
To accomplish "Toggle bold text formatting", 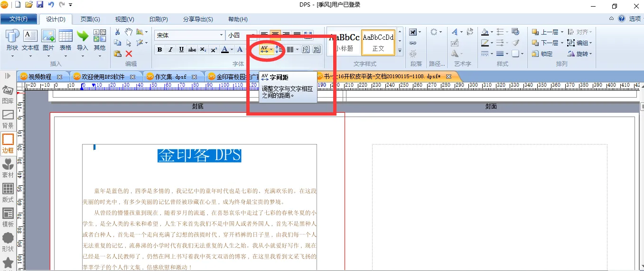I will pyautogui.click(x=159, y=50).
